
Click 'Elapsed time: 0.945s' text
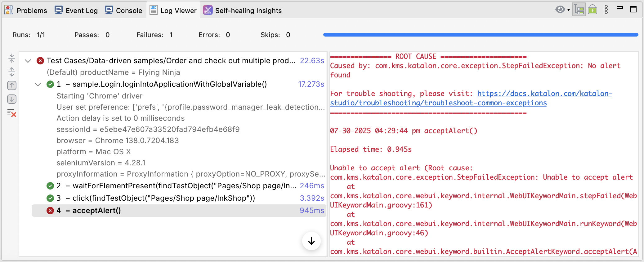(371, 149)
